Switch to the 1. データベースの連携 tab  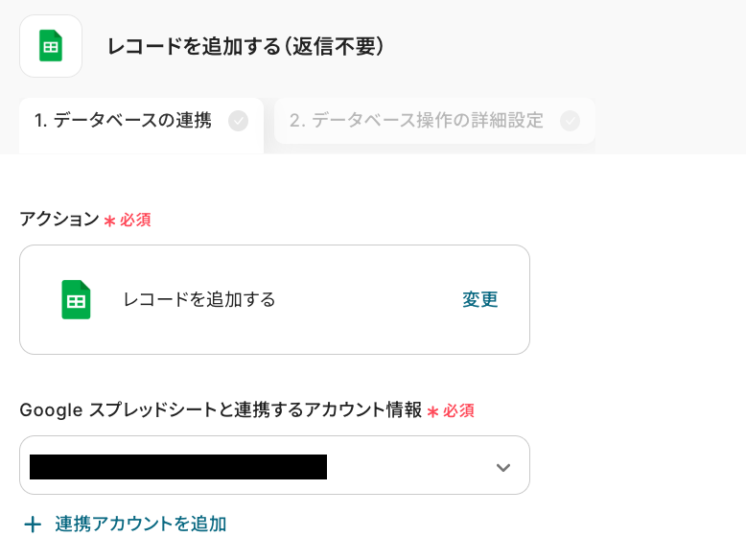click(x=123, y=121)
